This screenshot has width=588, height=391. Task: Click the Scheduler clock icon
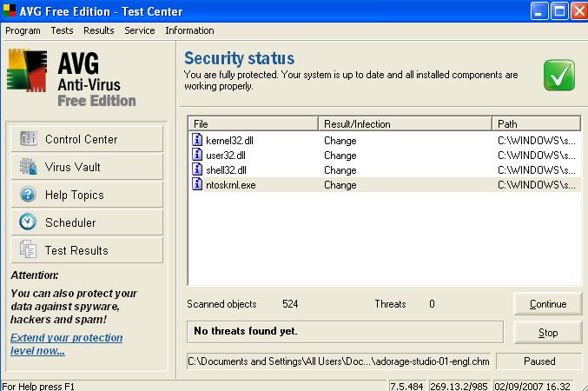[28, 222]
